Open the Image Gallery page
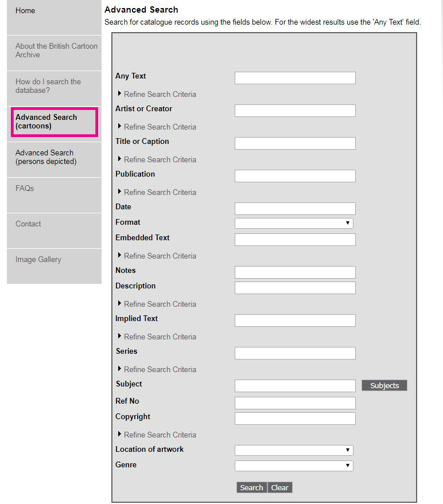443x504 pixels. [x=38, y=259]
